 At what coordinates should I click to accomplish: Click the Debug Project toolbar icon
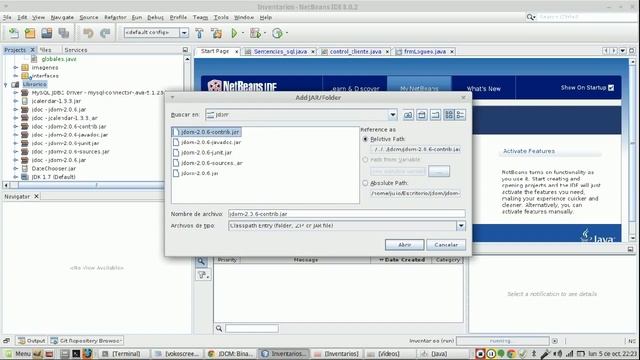(255, 33)
